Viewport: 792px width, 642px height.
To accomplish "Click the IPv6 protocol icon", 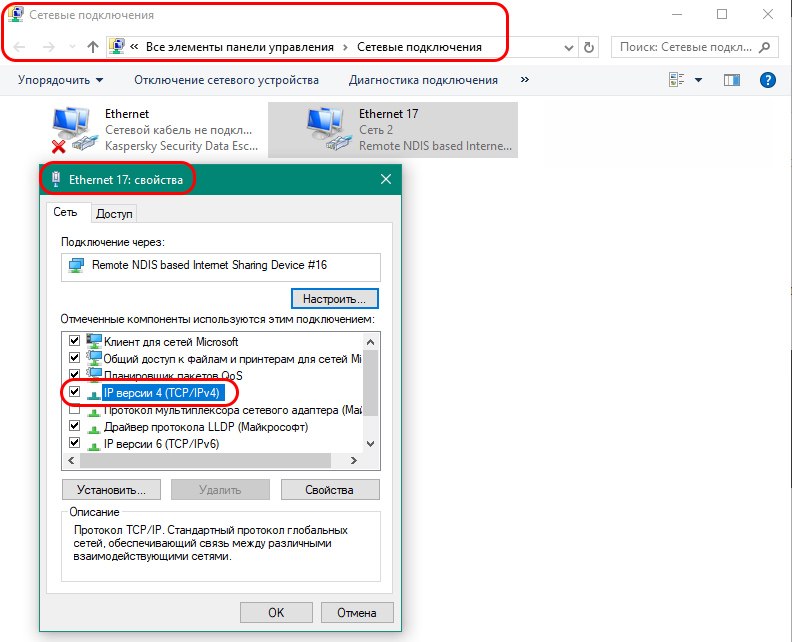I will (93, 446).
